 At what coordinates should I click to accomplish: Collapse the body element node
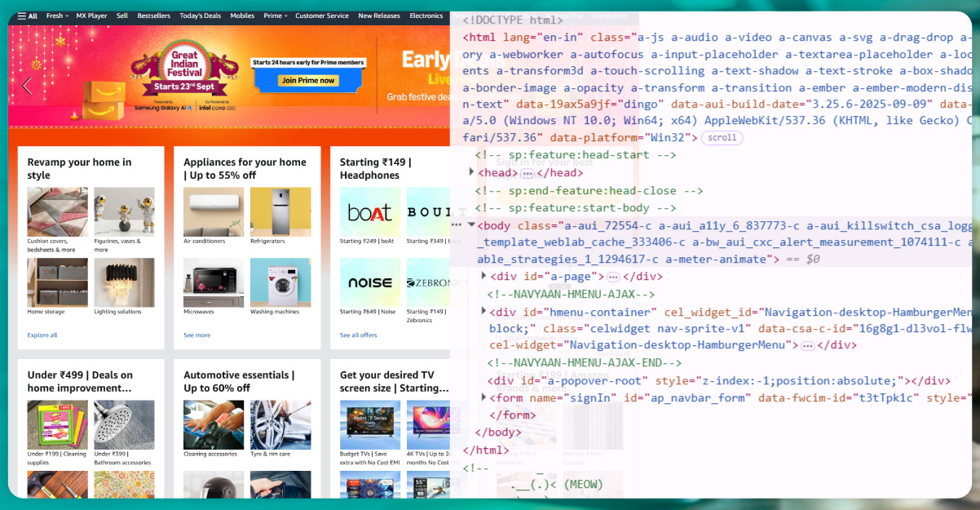click(x=471, y=224)
